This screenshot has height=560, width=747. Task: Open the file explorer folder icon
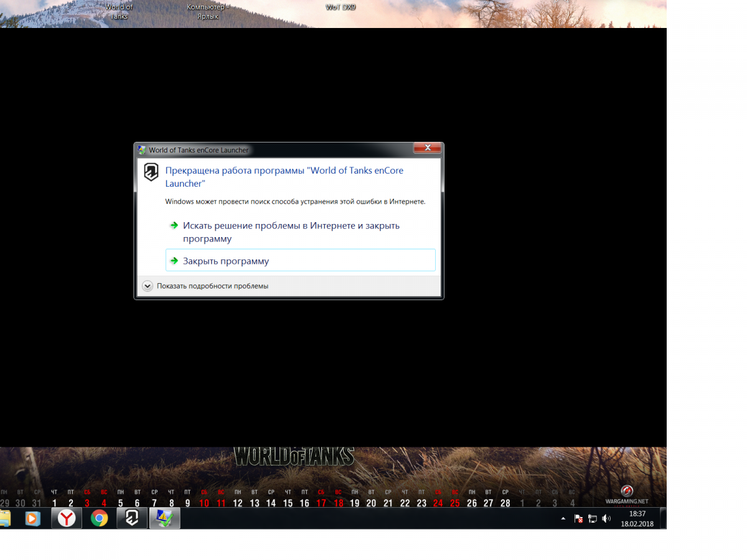pos(4,518)
